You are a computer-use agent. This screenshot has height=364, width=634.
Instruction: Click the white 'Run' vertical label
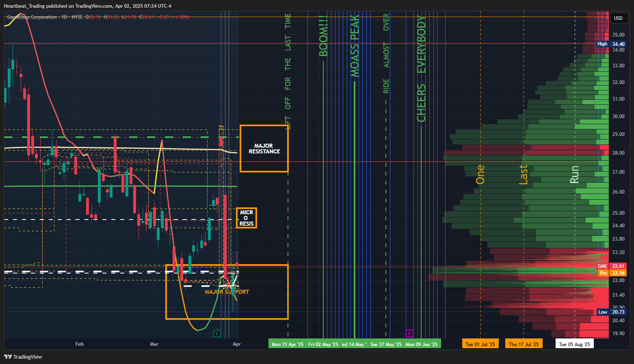pyautogui.click(x=574, y=174)
